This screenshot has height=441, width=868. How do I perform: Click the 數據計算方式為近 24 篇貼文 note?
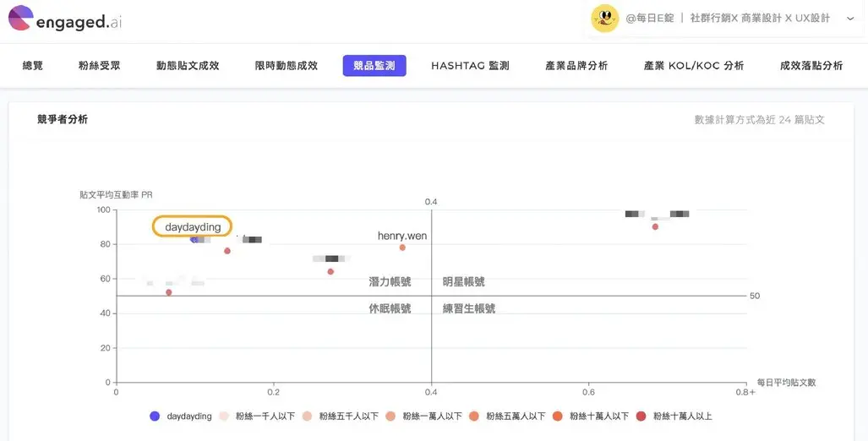(760, 119)
